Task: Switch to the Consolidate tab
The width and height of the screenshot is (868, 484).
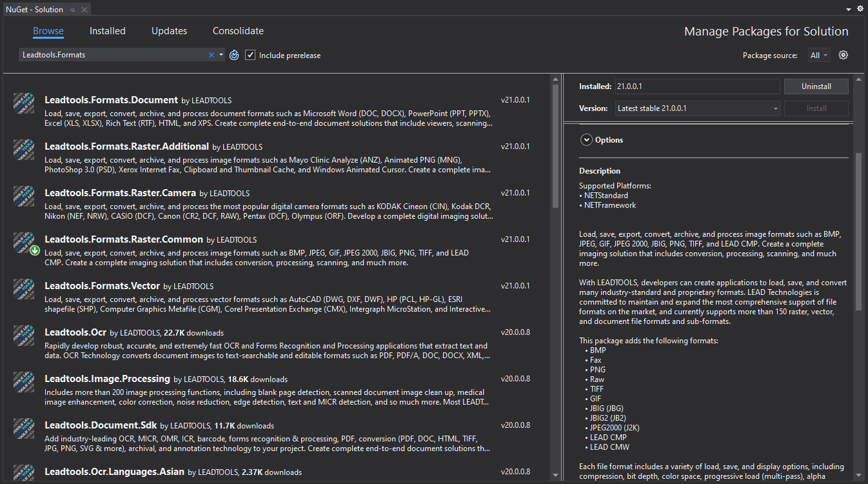Action: pyautogui.click(x=238, y=31)
